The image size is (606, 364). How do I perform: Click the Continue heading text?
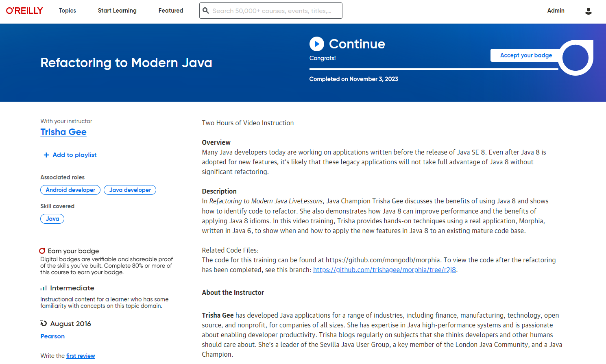click(x=357, y=44)
